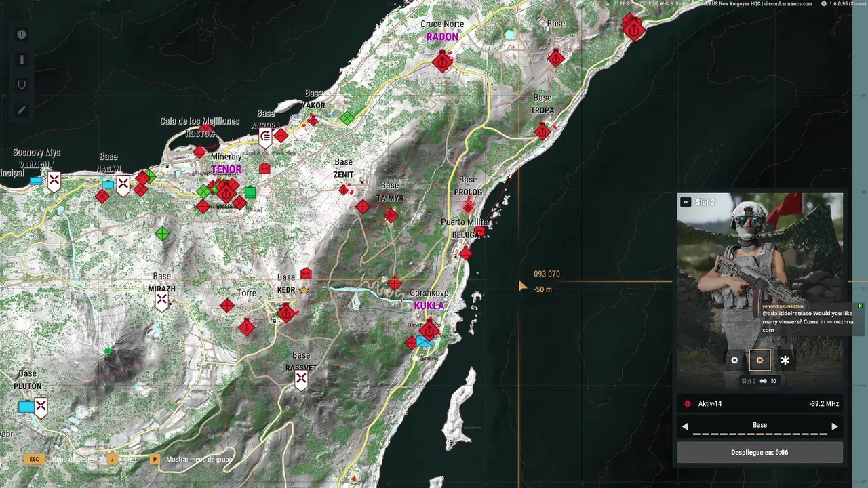This screenshot has width=868, height=488.
Task: Click the yellow star marker next to KEDR
Action: [304, 290]
